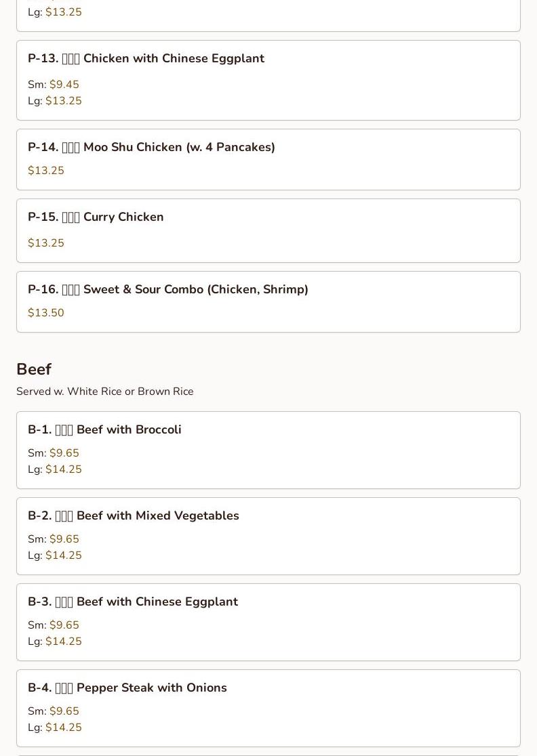Choose the P-15 Curry Chicken card

268,230
